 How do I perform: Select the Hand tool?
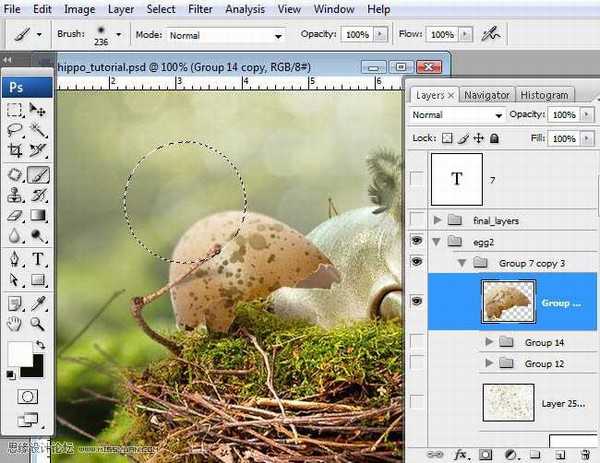pyautogui.click(x=15, y=324)
